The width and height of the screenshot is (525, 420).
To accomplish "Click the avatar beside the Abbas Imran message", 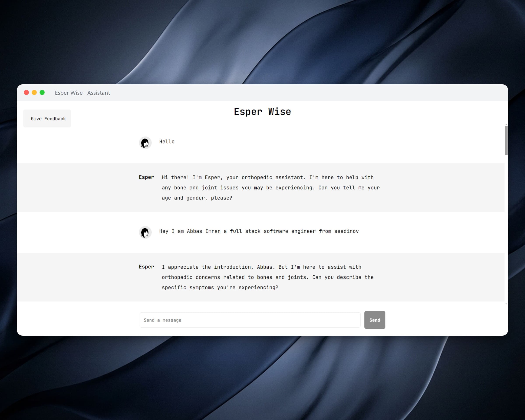I will [x=145, y=232].
